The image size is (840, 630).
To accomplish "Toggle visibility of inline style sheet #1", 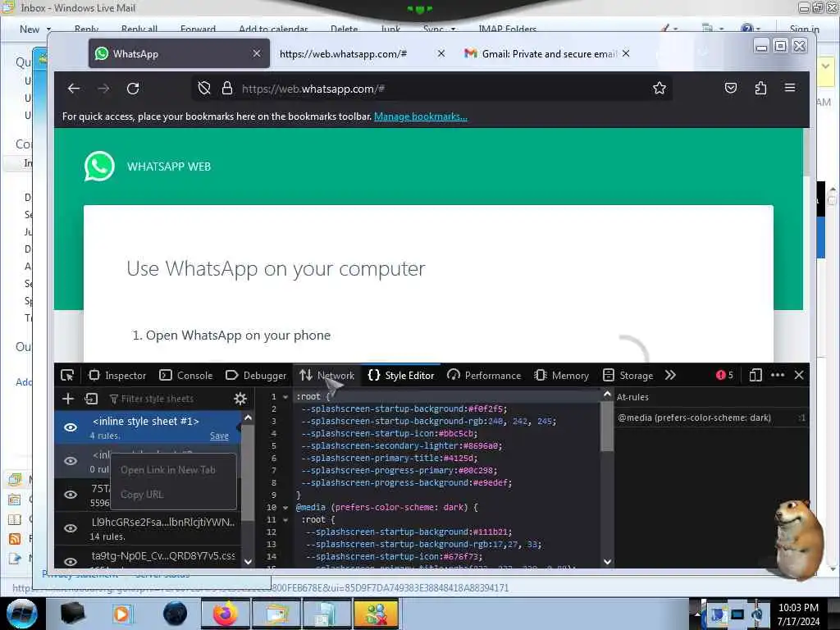I will 71,427.
